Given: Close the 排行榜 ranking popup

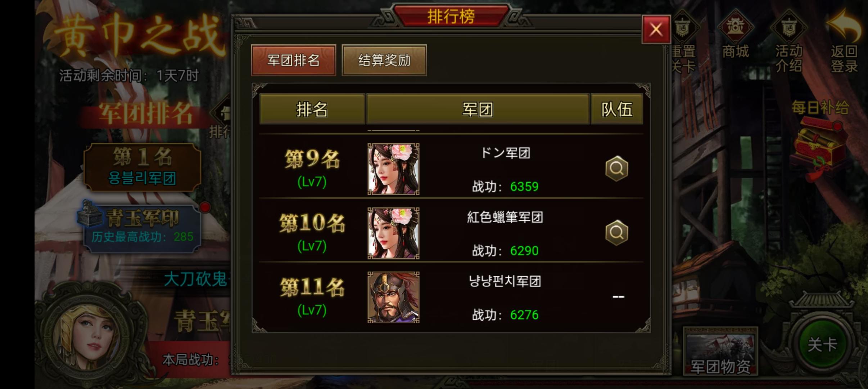Looking at the screenshot, I should 656,30.
